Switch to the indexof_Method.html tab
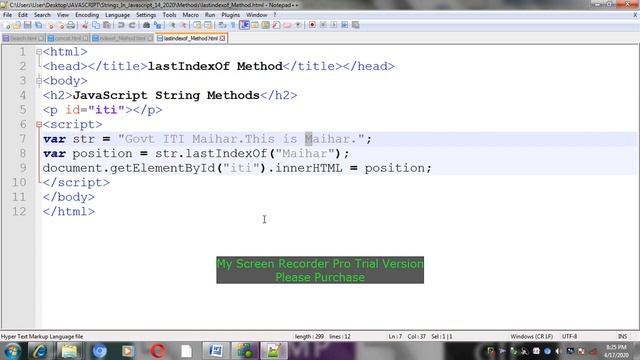640x360 pixels. pos(122,38)
